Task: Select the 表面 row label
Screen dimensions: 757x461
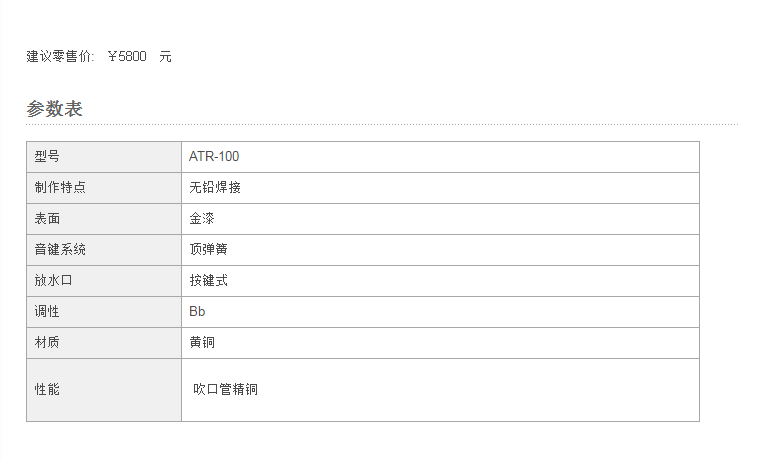Action: coord(104,219)
